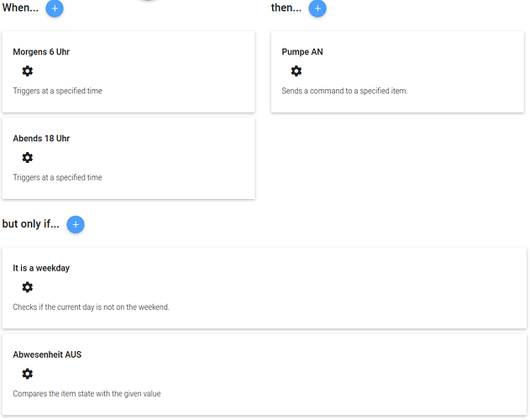Open settings gear for Morgens 6 Uhr

pyautogui.click(x=27, y=71)
